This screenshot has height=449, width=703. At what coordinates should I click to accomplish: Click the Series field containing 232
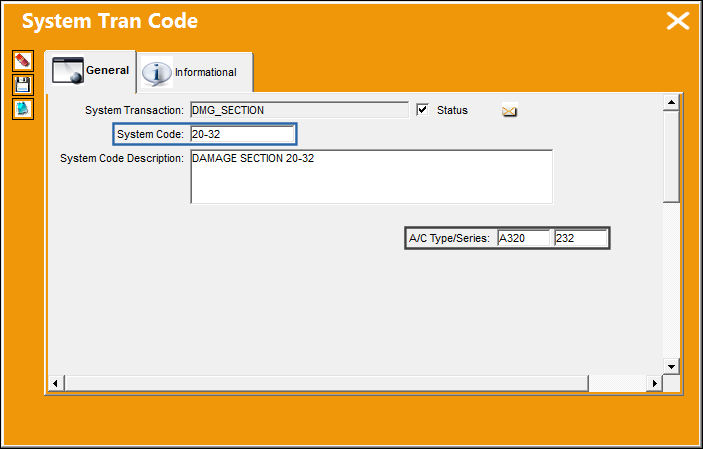(x=581, y=238)
